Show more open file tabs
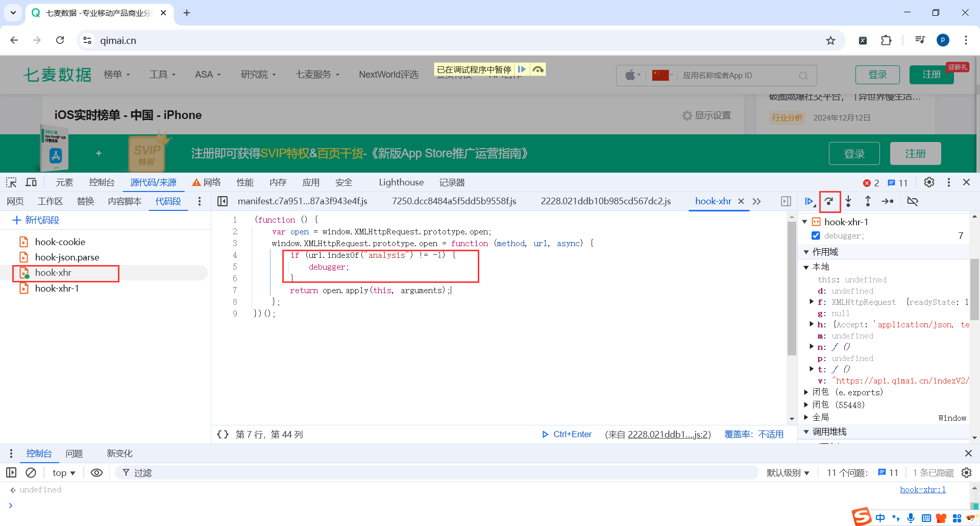The height and width of the screenshot is (526, 980). (x=756, y=201)
